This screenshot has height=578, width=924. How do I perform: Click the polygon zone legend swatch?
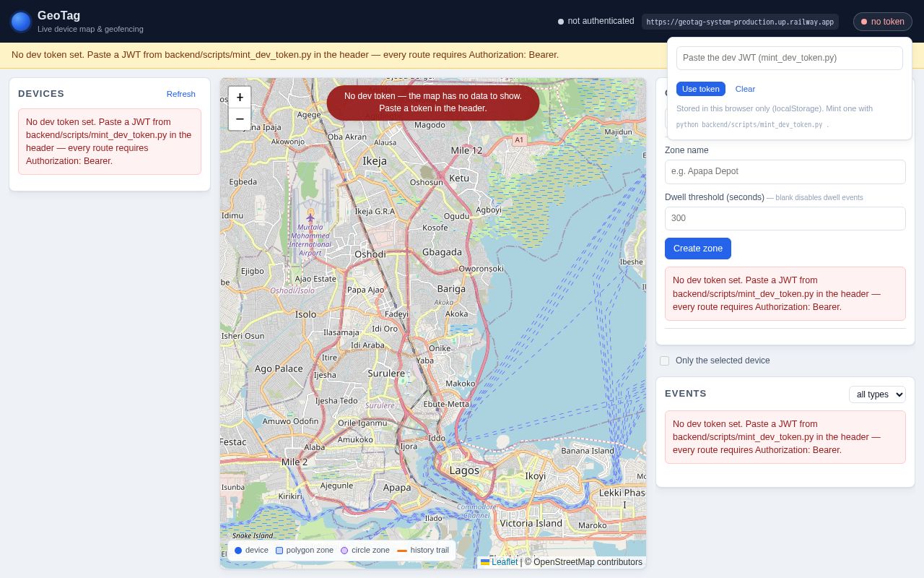(x=279, y=551)
